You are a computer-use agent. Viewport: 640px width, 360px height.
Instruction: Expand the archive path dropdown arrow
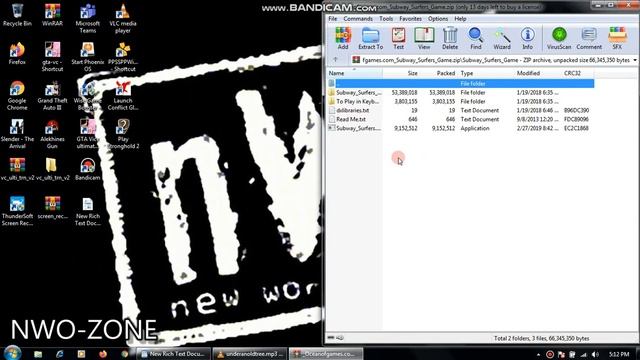click(x=635, y=60)
